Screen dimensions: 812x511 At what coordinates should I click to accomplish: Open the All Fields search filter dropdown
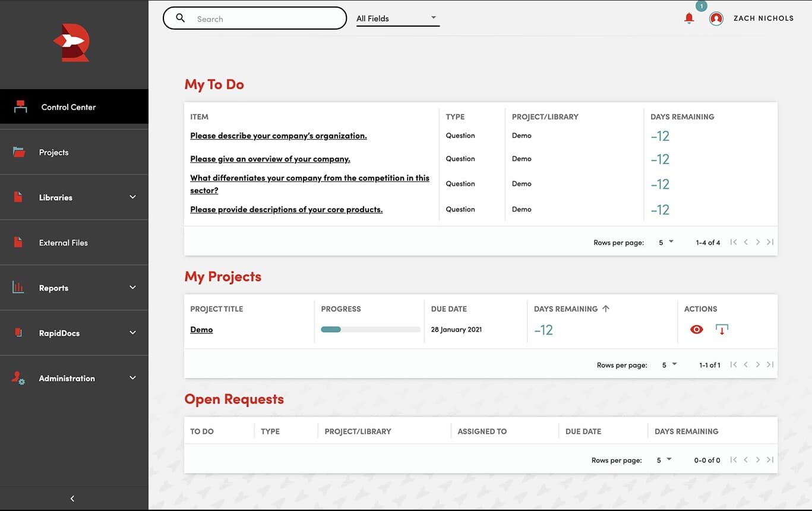397,18
